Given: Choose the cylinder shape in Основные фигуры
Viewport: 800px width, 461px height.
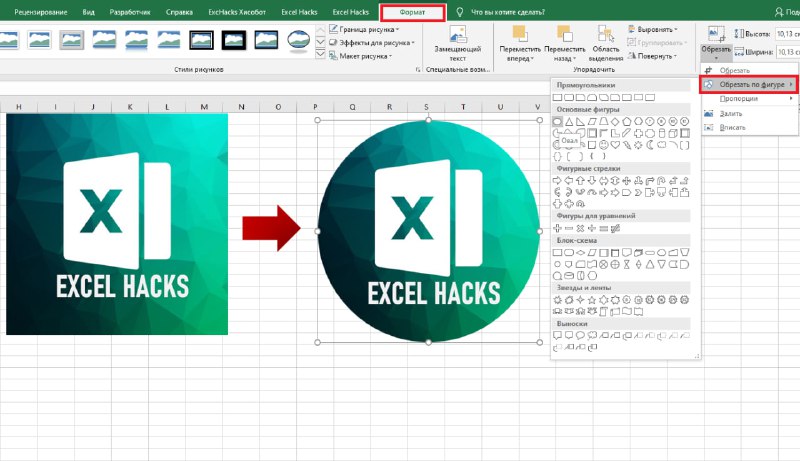Looking at the screenshot, I should pos(662,133).
